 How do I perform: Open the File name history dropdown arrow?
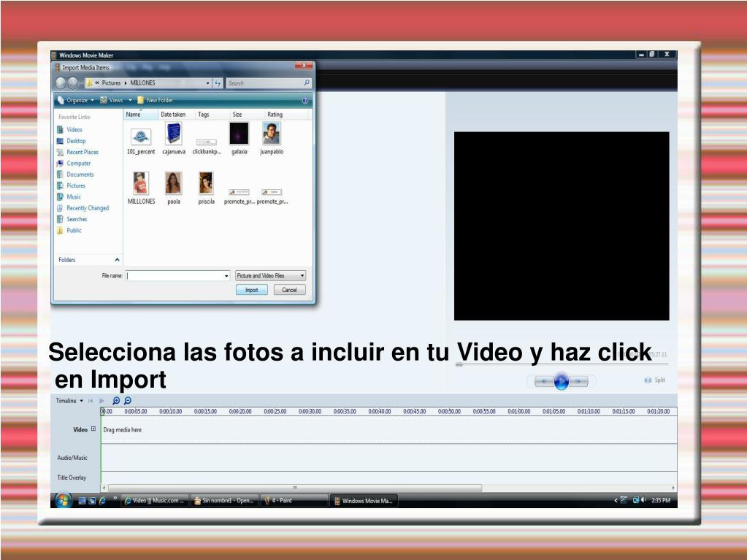click(226, 276)
